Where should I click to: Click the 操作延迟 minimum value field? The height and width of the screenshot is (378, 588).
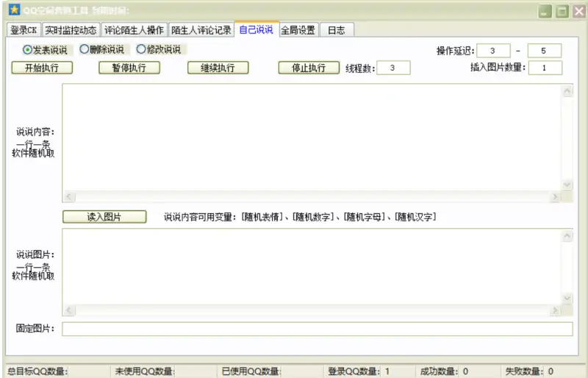tap(493, 51)
